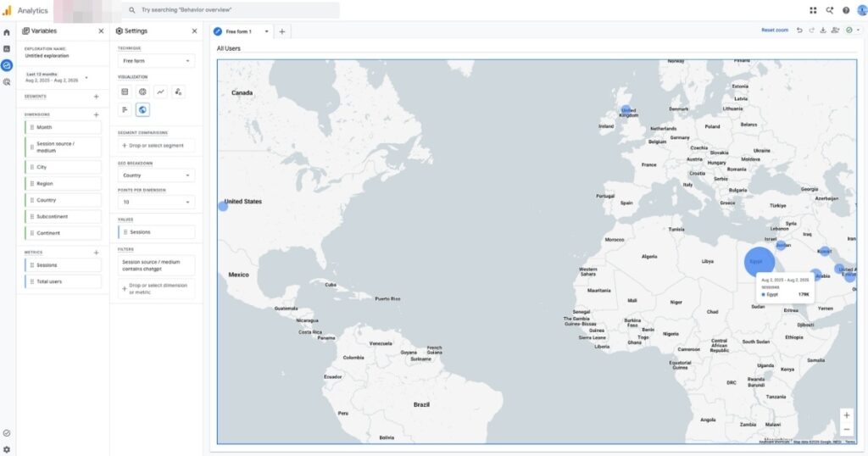The width and height of the screenshot is (868, 456).
Task: Edit the Untitled exploration name field
Action: [47, 56]
